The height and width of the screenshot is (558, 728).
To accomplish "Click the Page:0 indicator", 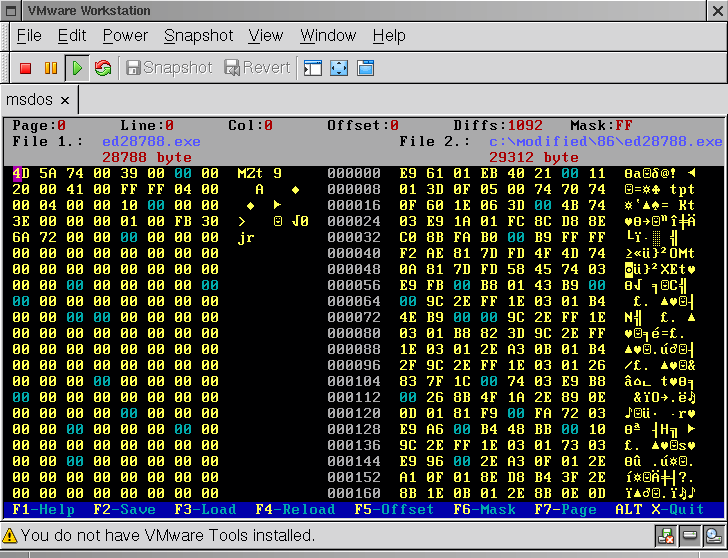I will point(39,125).
